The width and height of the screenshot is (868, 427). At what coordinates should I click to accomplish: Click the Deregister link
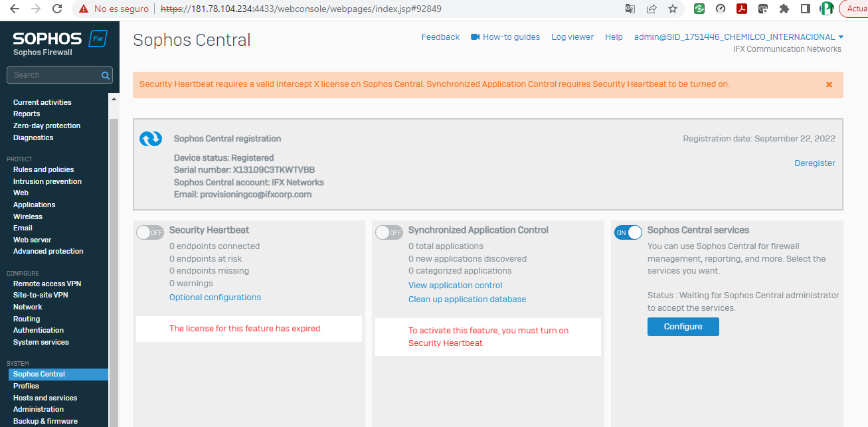tap(815, 163)
